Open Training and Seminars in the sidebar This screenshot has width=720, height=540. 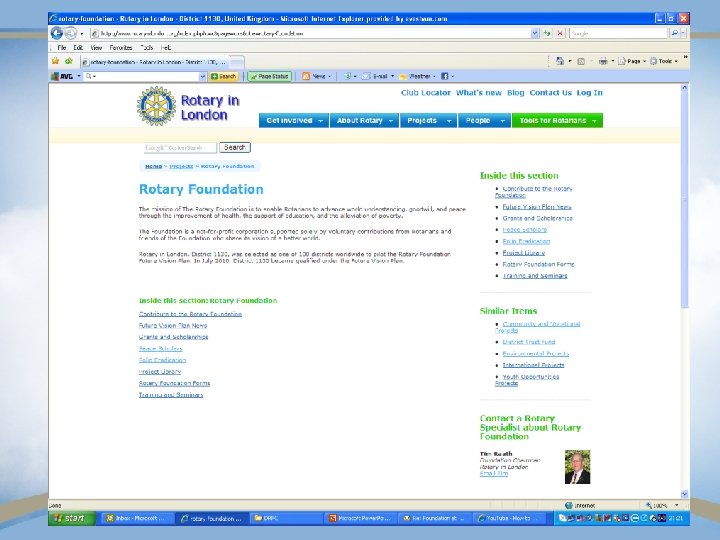point(535,276)
